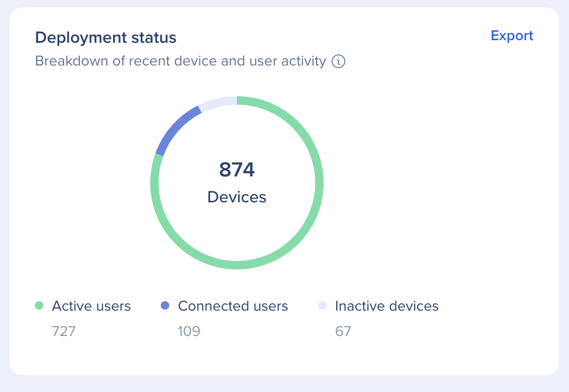The width and height of the screenshot is (569, 392).
Task: Click the Devices label inside the donut
Action: pos(237,197)
